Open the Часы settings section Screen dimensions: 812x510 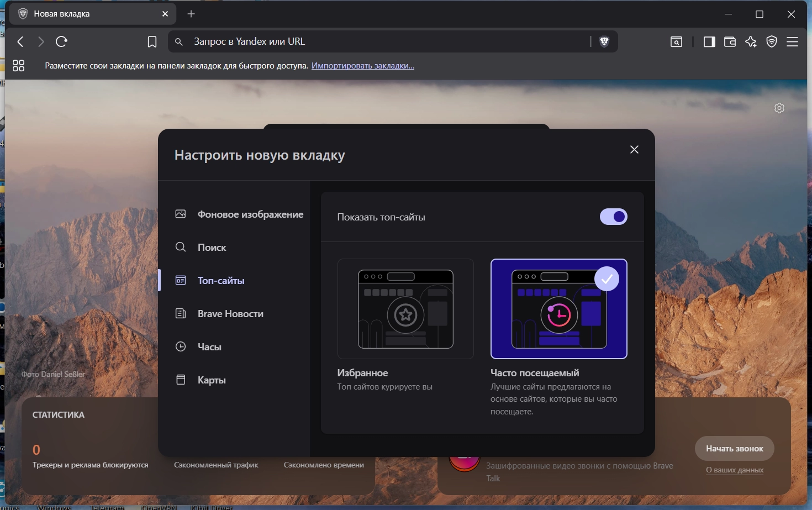(198, 347)
